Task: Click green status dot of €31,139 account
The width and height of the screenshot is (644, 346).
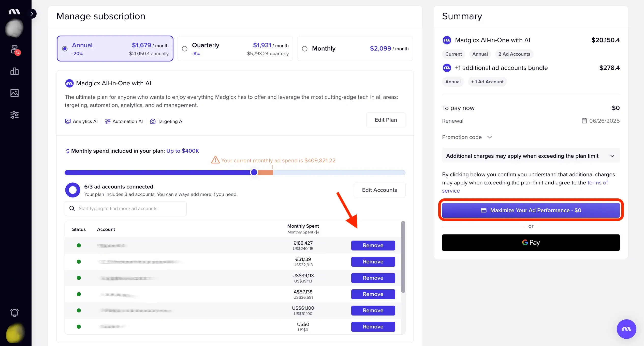Action: pos(79,262)
